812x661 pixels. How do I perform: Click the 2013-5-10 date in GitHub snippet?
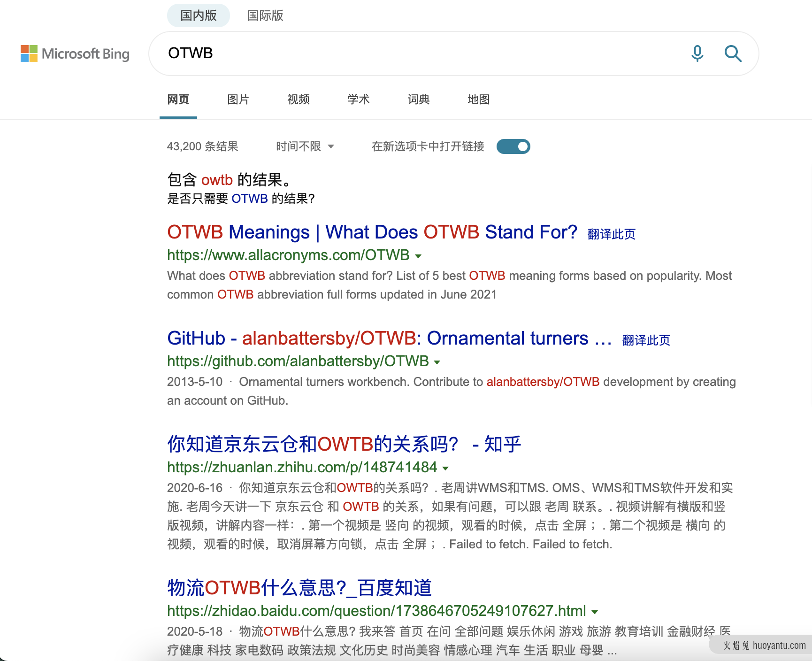tap(195, 382)
